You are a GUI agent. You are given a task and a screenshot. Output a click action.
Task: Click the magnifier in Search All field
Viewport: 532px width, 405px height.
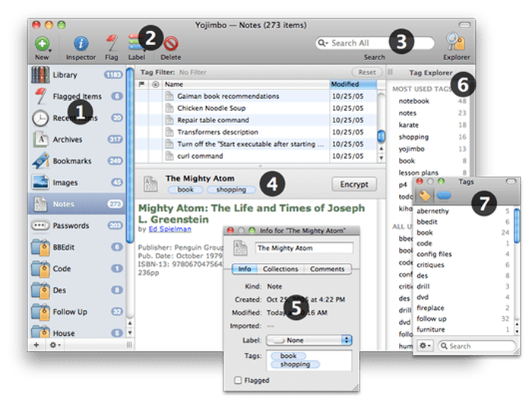322,43
